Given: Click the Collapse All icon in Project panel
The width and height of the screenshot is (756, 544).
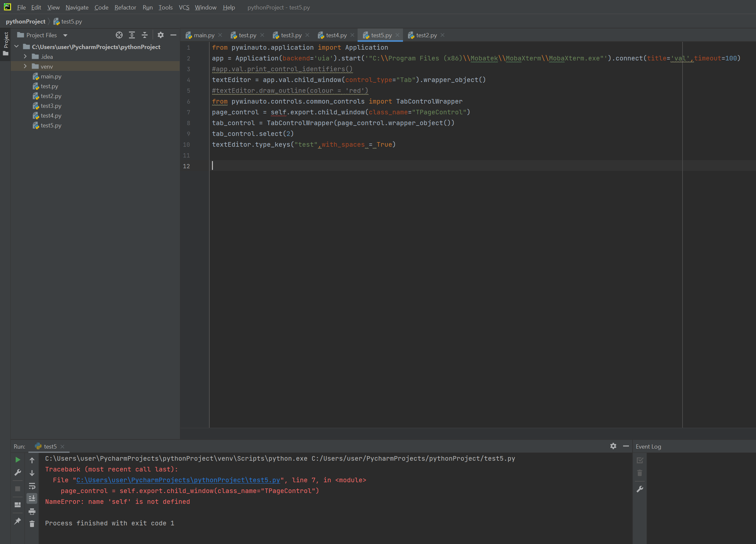Looking at the screenshot, I should (145, 35).
